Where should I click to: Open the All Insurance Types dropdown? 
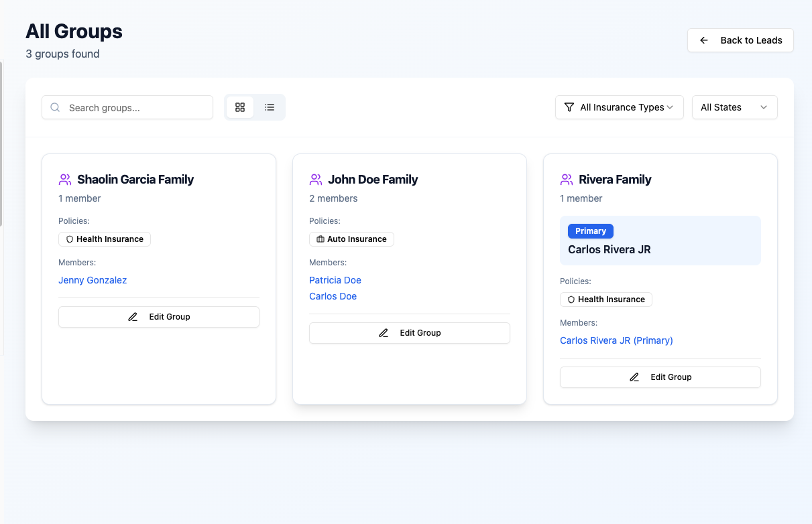pos(620,107)
